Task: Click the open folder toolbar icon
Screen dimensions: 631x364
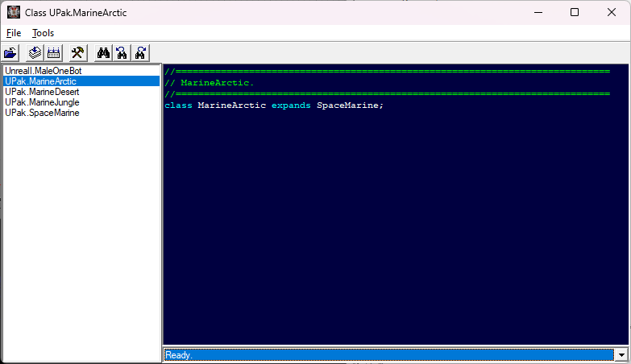Action: click(10, 52)
